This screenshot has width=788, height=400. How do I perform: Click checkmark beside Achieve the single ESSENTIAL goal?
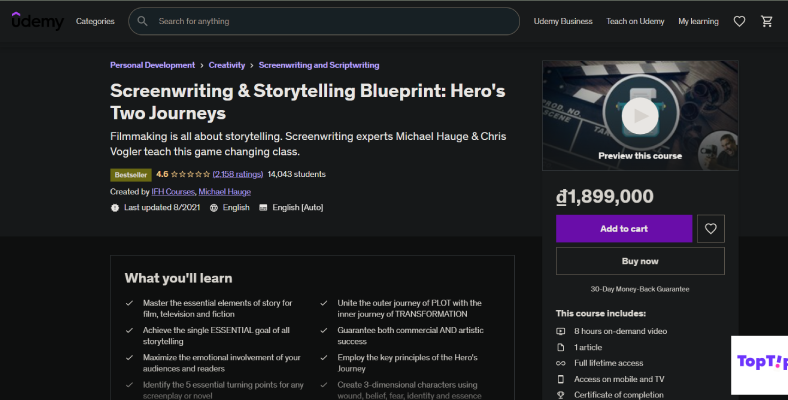coord(129,330)
